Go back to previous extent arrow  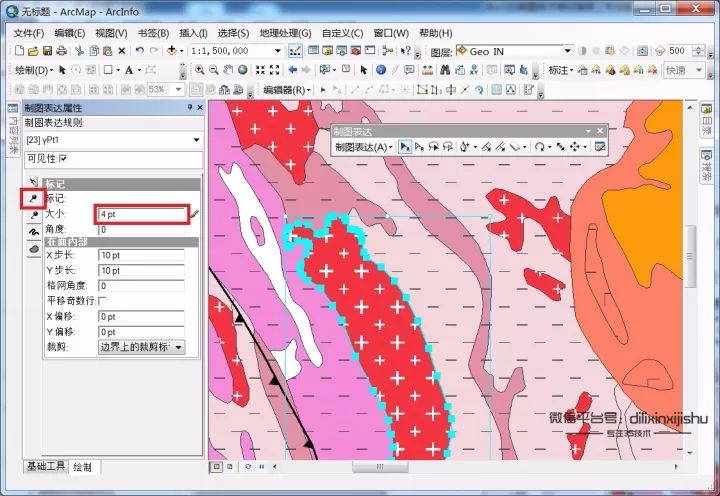click(292, 70)
